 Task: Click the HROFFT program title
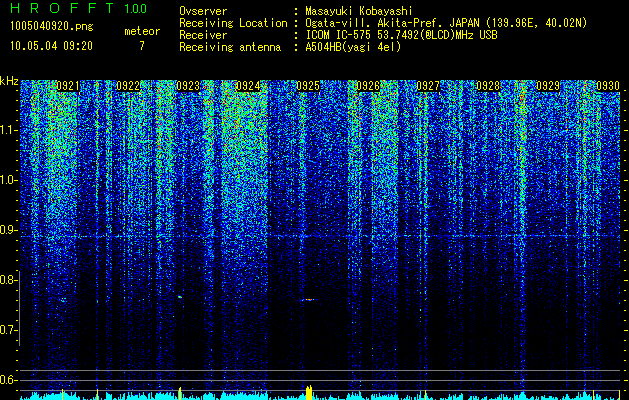pos(62,8)
